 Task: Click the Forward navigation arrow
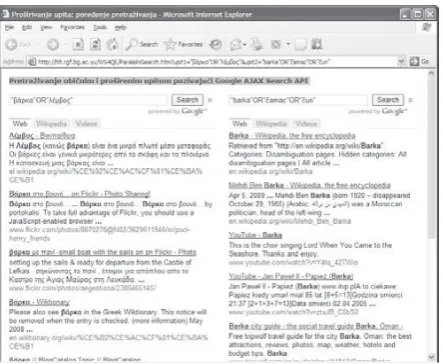[53, 44]
